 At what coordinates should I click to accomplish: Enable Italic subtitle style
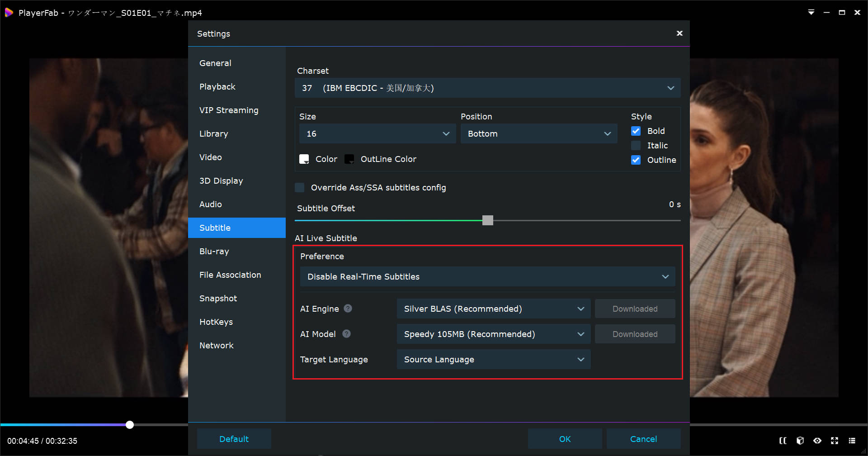636,145
